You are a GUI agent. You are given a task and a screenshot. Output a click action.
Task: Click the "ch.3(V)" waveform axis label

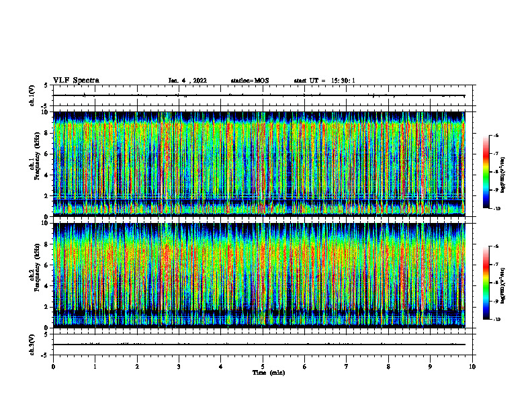(32, 345)
